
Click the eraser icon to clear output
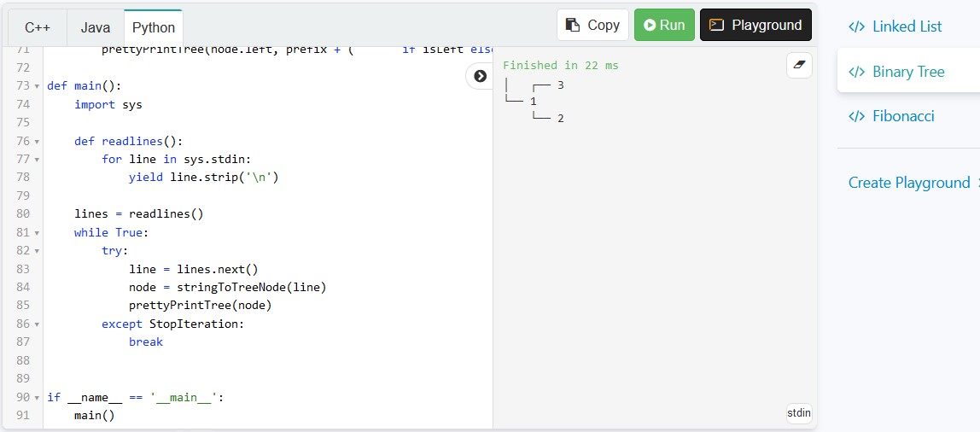click(x=799, y=65)
